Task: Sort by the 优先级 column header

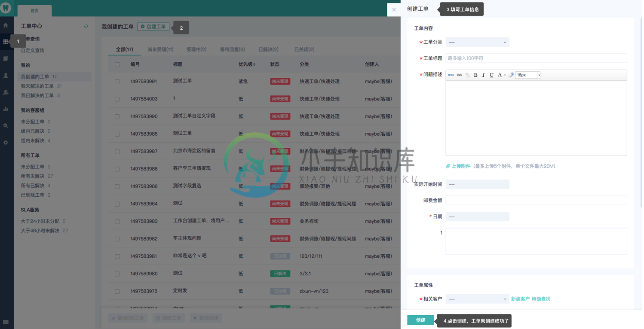Action: [247, 64]
